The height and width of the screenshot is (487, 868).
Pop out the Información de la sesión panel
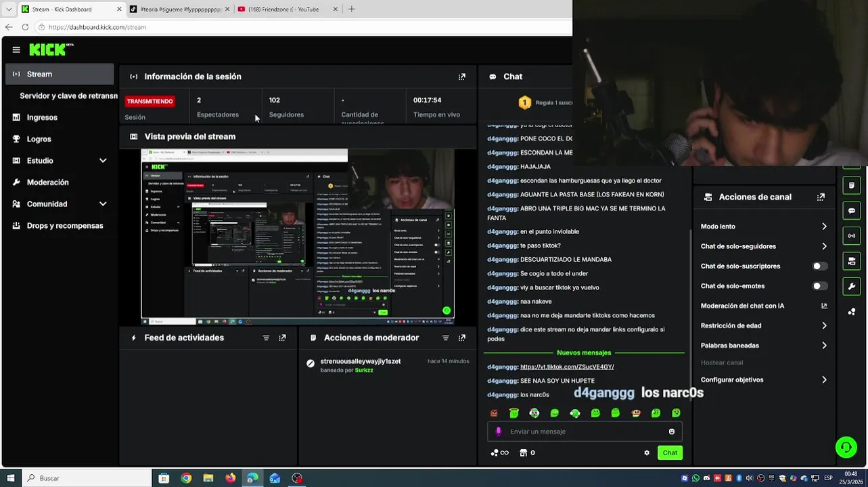point(462,77)
